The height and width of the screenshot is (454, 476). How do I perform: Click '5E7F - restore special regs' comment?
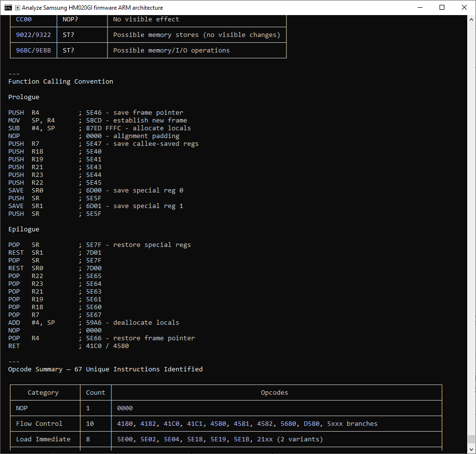(x=139, y=244)
